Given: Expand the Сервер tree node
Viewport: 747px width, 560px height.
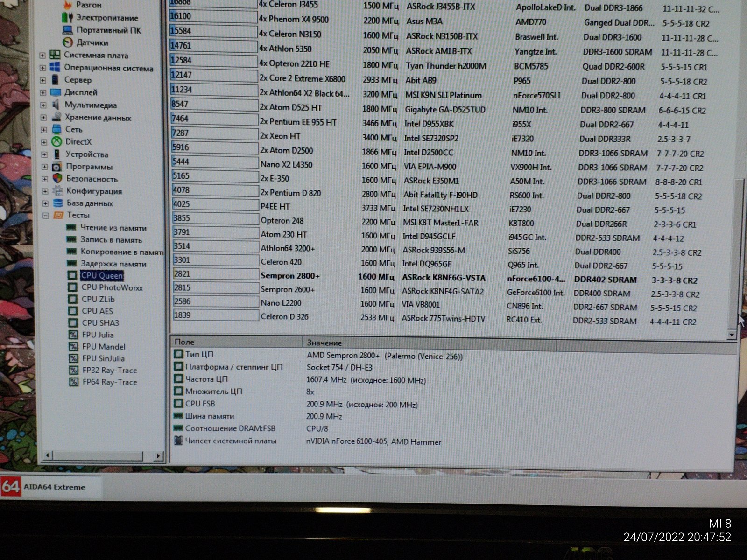Looking at the screenshot, I should pyautogui.click(x=43, y=80).
